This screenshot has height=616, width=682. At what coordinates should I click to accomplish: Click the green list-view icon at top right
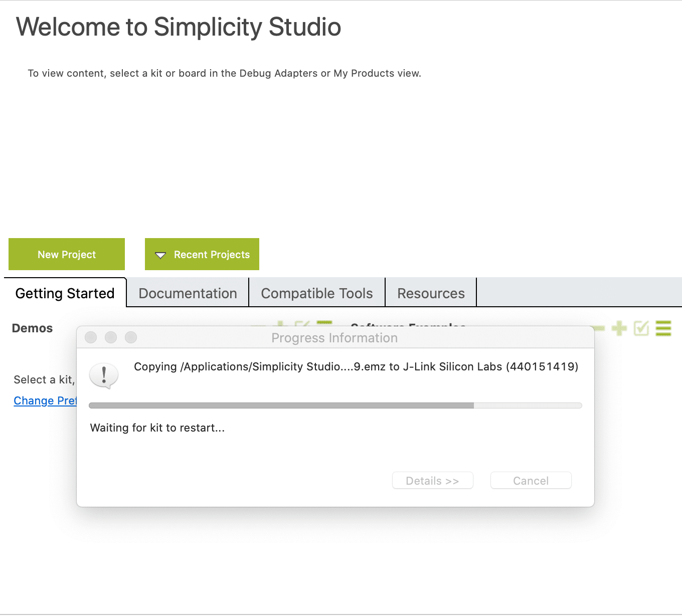coord(663,328)
